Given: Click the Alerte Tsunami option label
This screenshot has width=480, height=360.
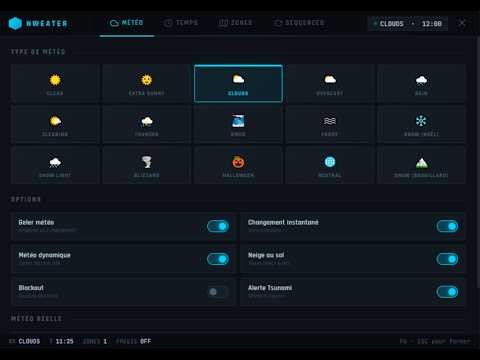Looking at the screenshot, I should click(x=270, y=288).
